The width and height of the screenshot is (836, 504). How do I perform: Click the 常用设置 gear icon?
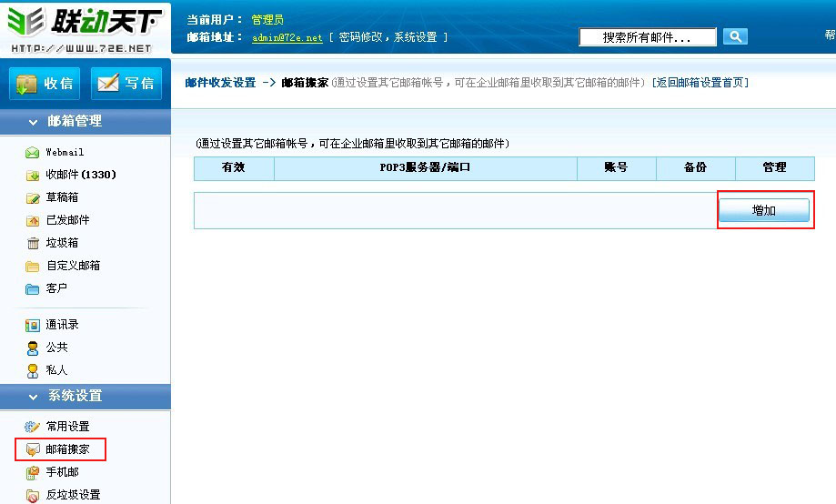pyautogui.click(x=33, y=427)
